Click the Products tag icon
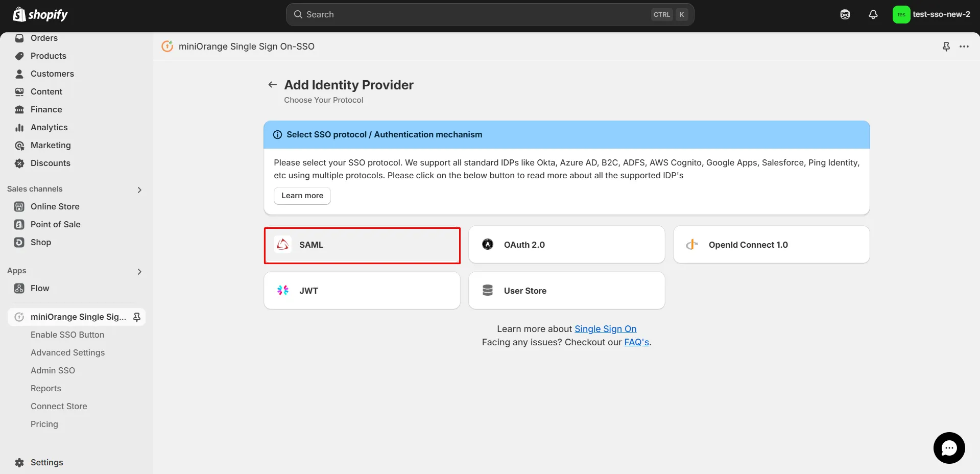Viewport: 980px width, 474px height. point(19,56)
